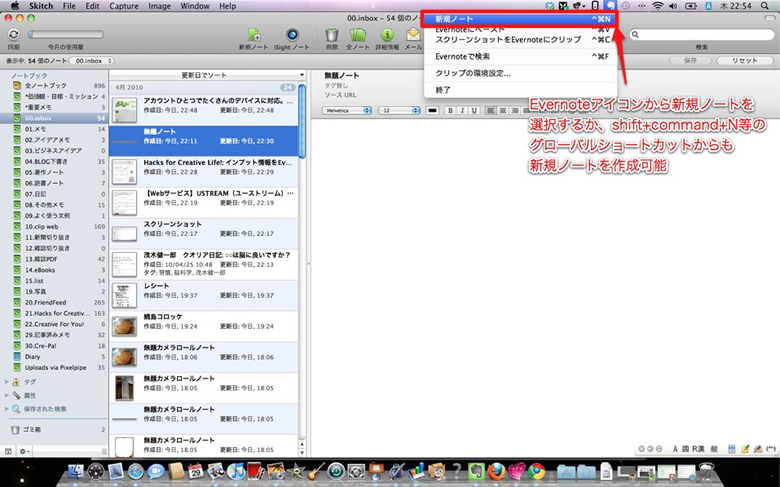Launch Safari from the Dock
This screenshot has height=487, width=780.
tap(136, 472)
